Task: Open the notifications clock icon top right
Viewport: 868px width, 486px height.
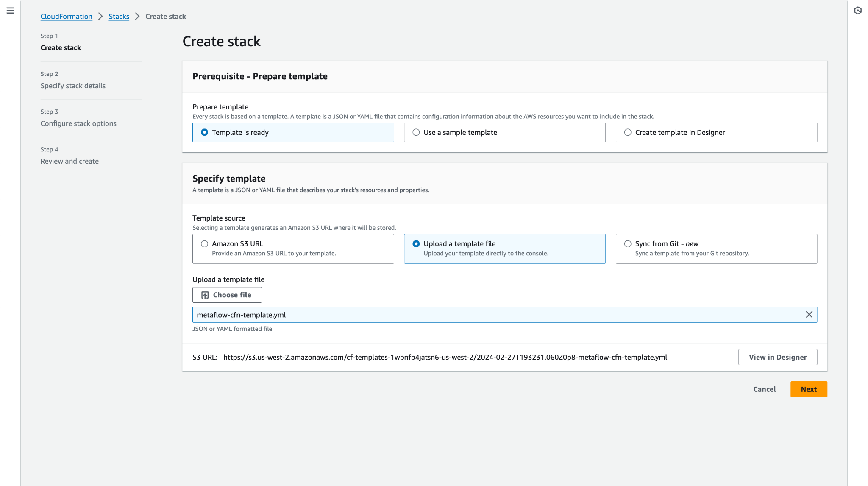Action: pos(858,10)
